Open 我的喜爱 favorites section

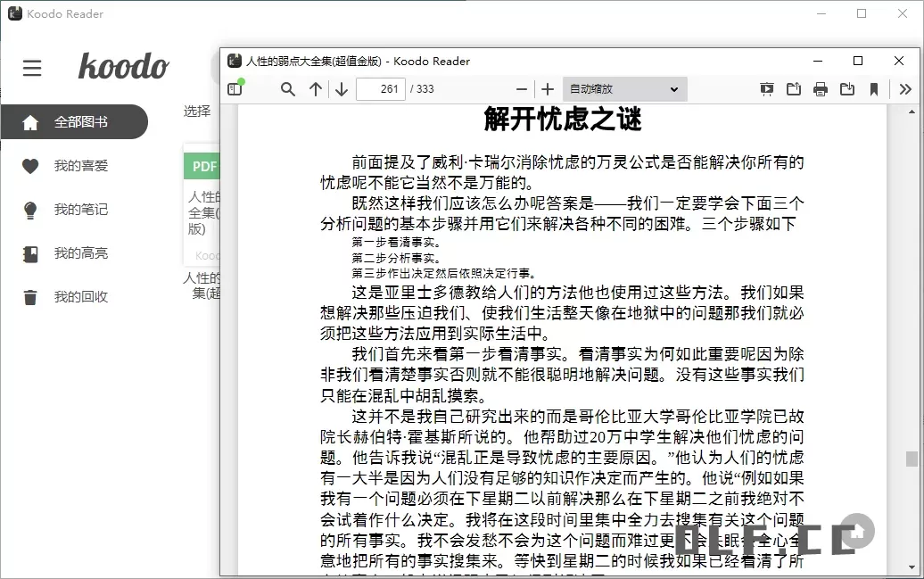pyautogui.click(x=79, y=166)
